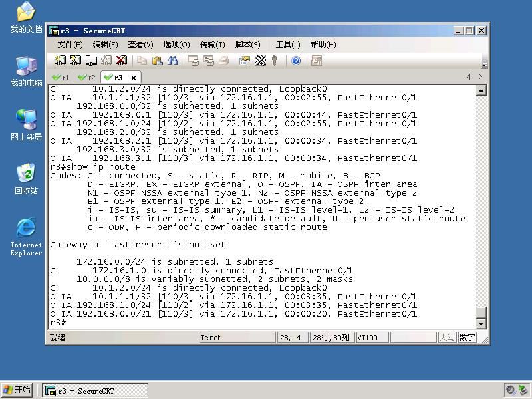Click the VT100 status bar field

372,338
